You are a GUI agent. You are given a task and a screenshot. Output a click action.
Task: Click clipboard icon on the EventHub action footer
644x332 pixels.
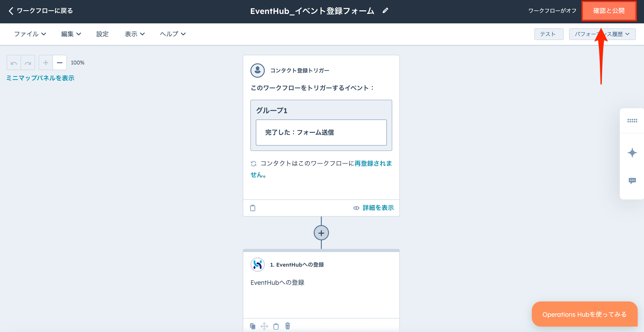(276, 326)
